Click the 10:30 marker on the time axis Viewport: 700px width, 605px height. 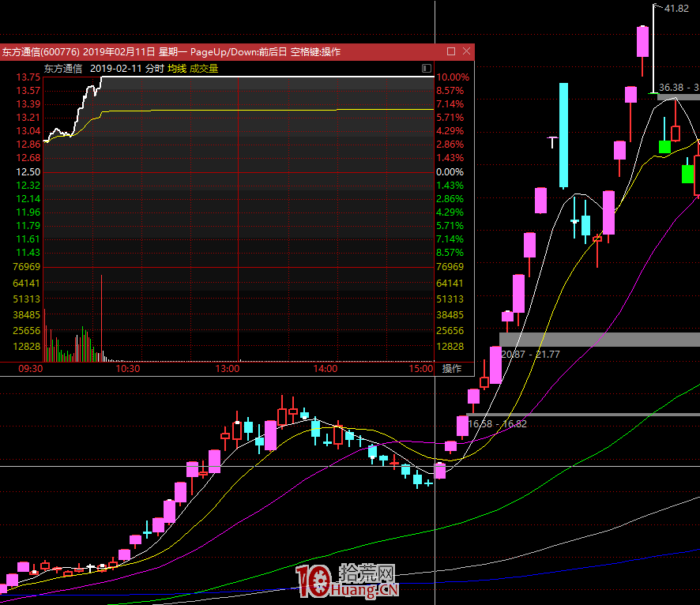pos(128,369)
